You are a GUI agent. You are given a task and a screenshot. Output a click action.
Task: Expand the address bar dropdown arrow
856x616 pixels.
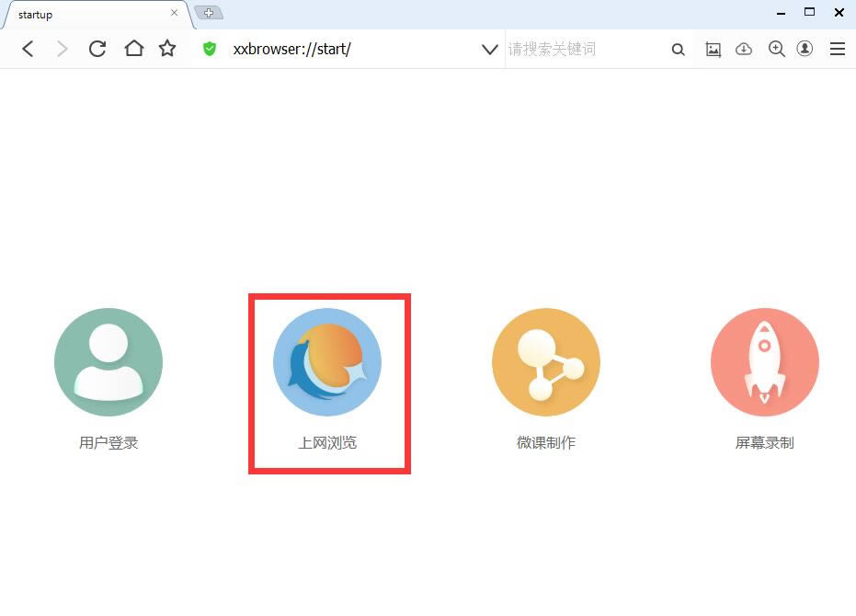[490, 50]
